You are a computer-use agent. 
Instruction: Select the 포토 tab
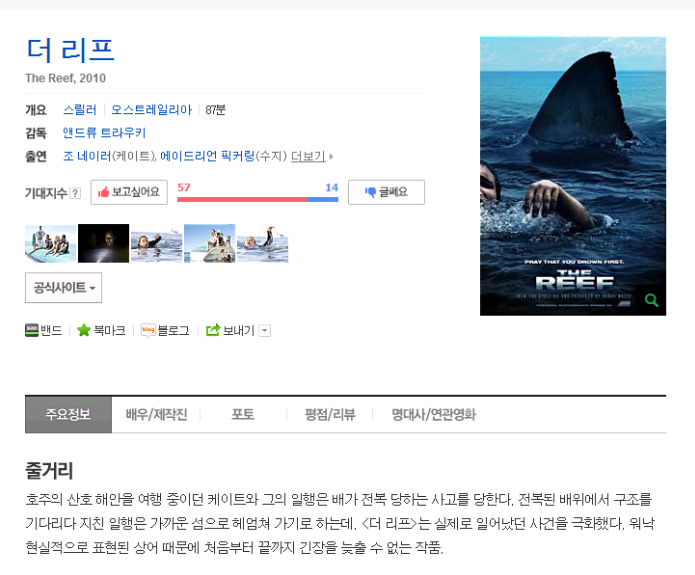[243, 415]
